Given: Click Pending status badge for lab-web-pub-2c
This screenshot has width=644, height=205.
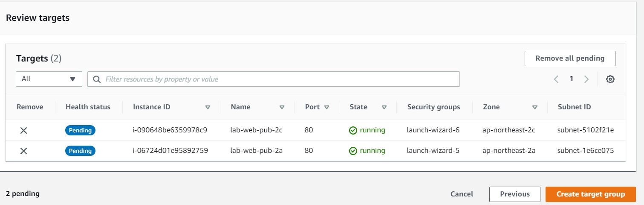Looking at the screenshot, I should click(80, 130).
